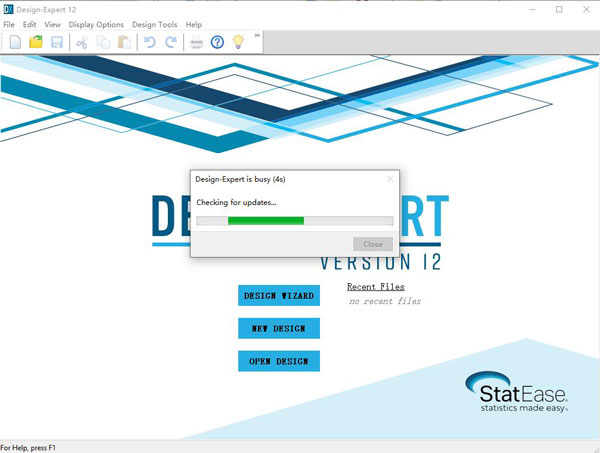Image resolution: width=600 pixels, height=453 pixels.
Task: Click the Paste clipboard icon
Action: [124, 42]
